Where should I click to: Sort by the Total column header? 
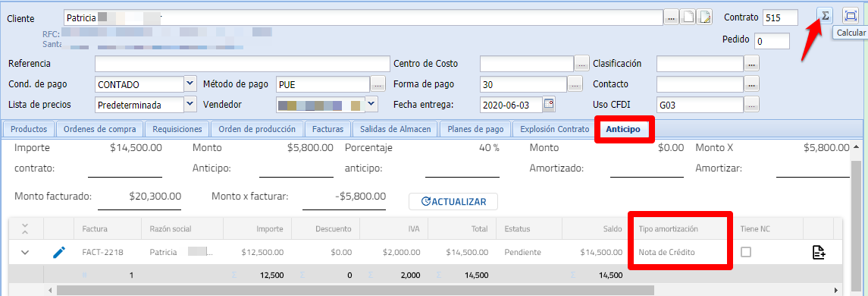pyautogui.click(x=462, y=228)
